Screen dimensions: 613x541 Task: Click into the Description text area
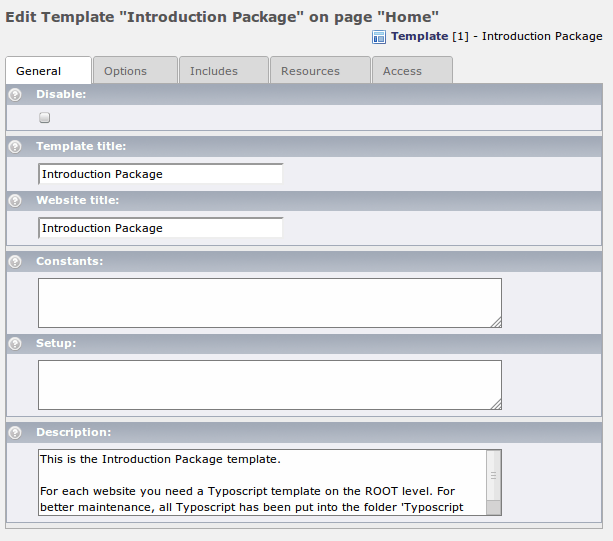point(262,482)
